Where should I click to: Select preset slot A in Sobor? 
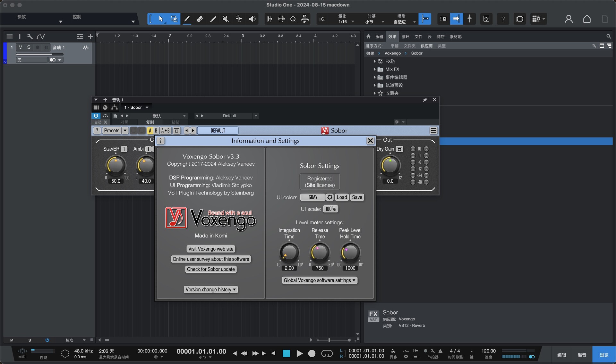coord(150,130)
